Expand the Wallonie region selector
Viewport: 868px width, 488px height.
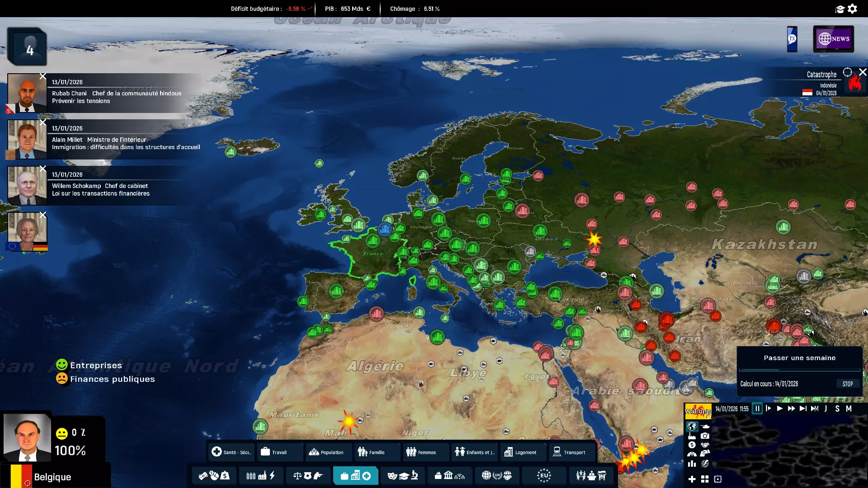(698, 411)
